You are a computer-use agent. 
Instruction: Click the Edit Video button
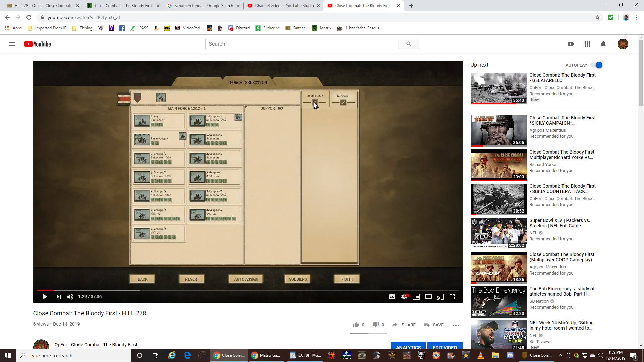[x=445, y=345]
